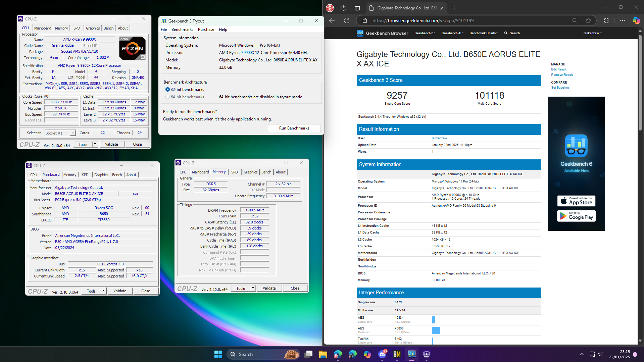Click the Remove Result link
Image resolution: width=644 pixels, height=362 pixels.
[562, 75]
